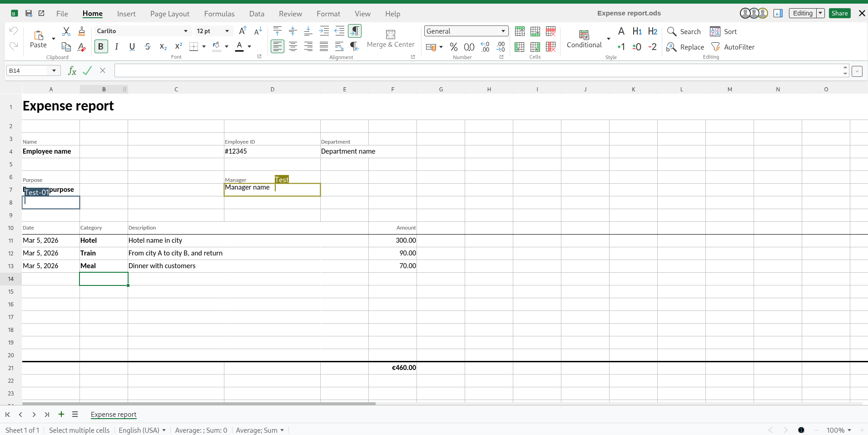The height and width of the screenshot is (435, 868).
Task: Open the Carlito font name dropdown
Action: (x=185, y=31)
